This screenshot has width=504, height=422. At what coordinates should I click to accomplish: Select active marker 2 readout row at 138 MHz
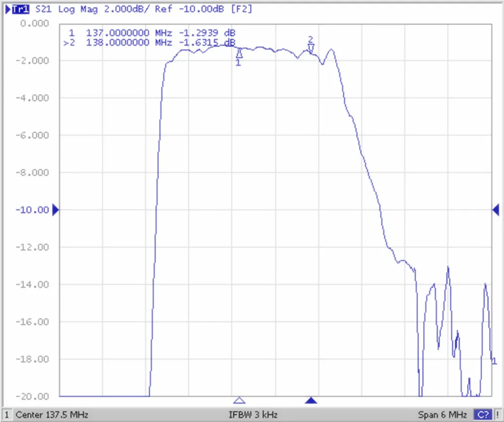click(x=149, y=42)
